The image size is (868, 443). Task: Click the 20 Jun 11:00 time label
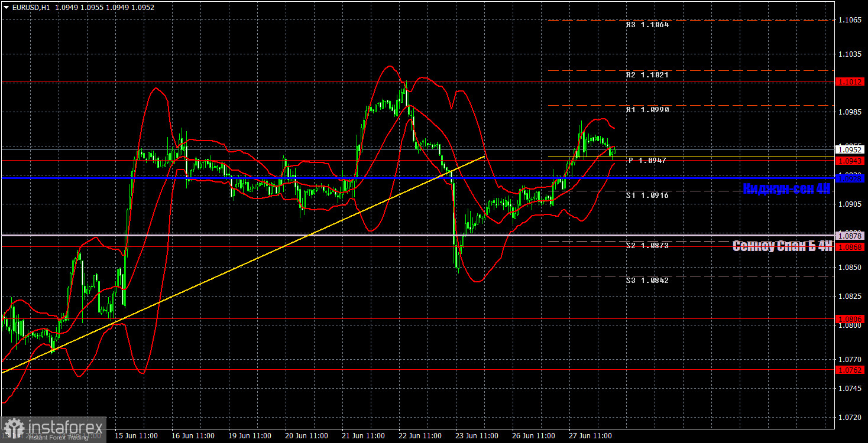pyautogui.click(x=306, y=435)
